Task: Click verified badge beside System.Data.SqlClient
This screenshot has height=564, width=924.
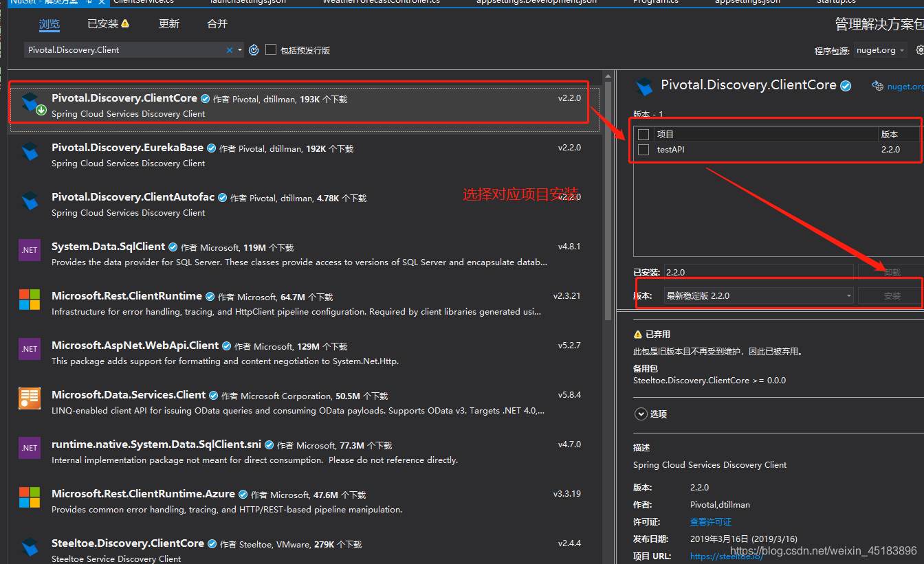Action: (173, 247)
